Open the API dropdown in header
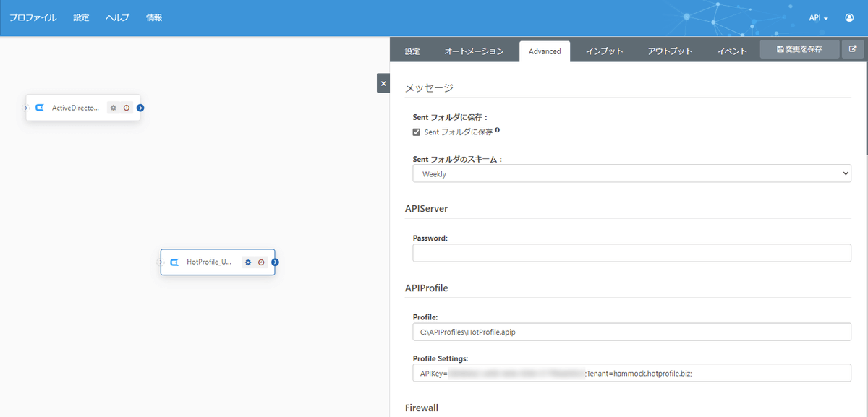The width and height of the screenshot is (868, 417). pos(818,17)
